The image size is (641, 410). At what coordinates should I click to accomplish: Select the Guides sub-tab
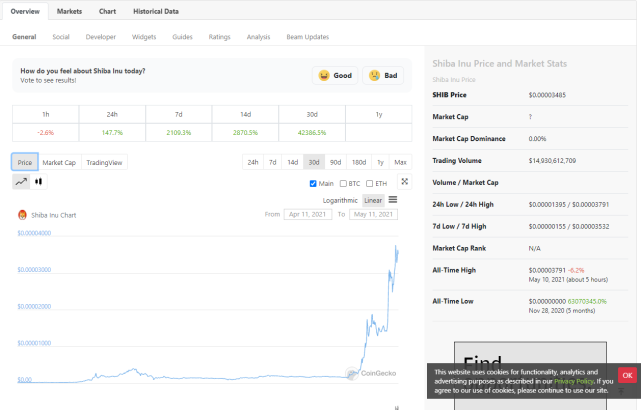(x=182, y=37)
